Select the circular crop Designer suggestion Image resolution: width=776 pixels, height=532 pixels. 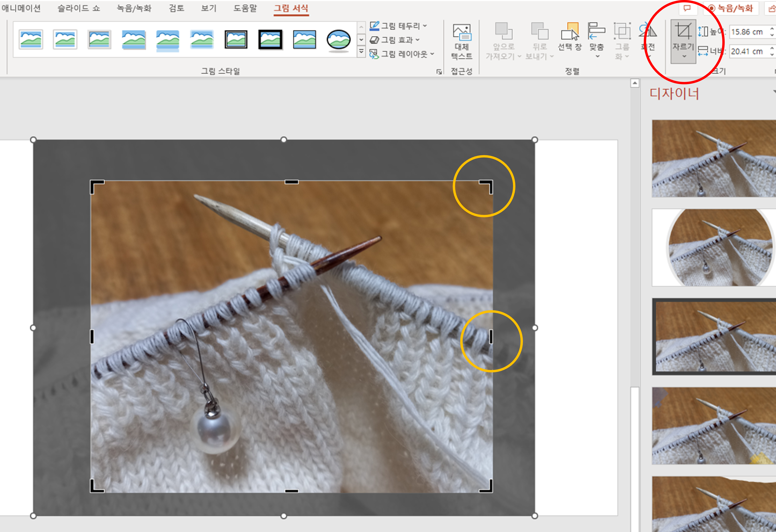coord(715,248)
